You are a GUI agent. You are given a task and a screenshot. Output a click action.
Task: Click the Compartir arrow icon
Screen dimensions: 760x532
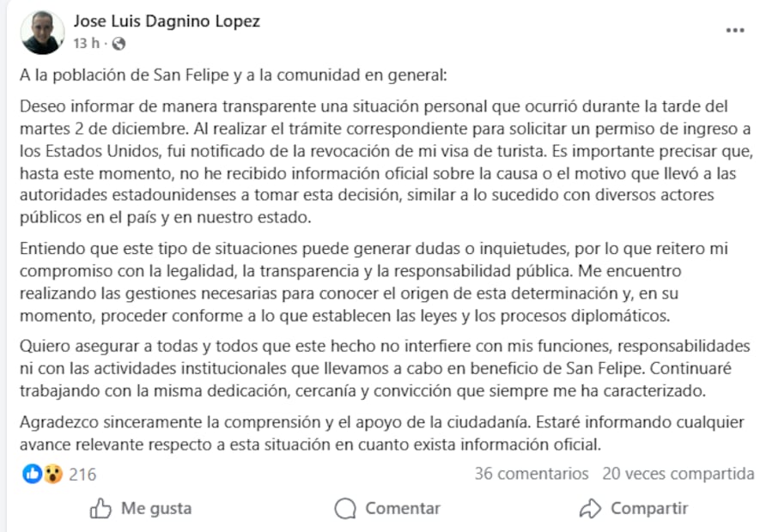589,508
